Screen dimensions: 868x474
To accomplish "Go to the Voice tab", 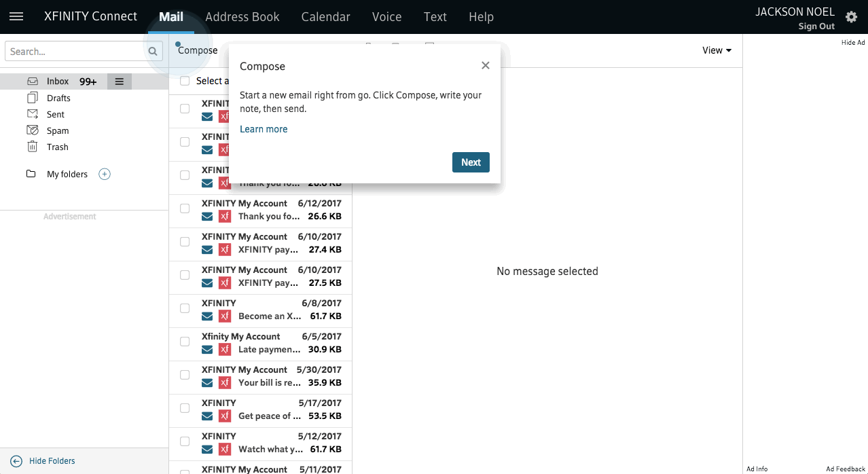I will 387,17.
